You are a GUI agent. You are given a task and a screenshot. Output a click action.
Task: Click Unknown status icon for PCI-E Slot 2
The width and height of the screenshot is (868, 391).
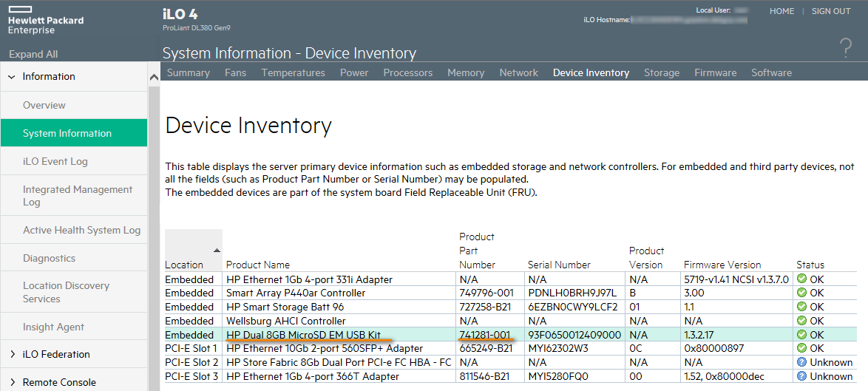point(801,363)
